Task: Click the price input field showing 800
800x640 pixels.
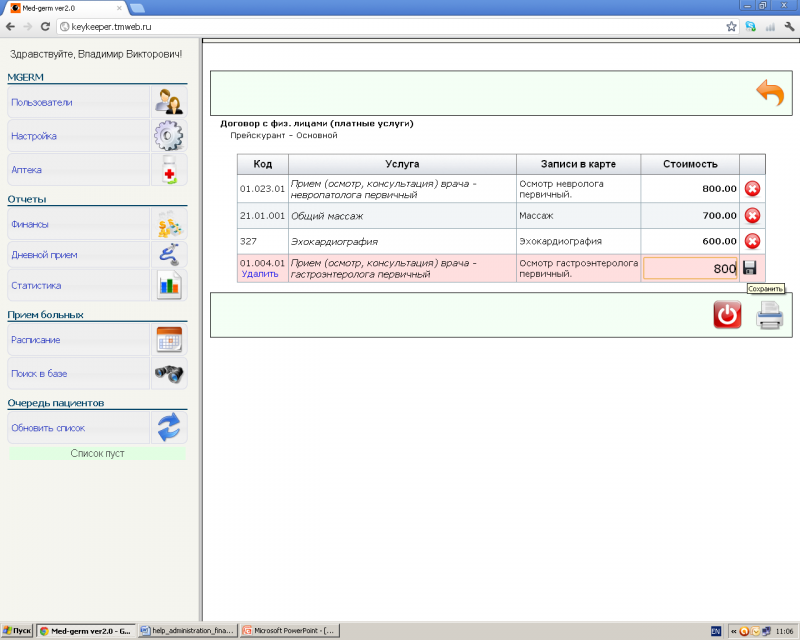Action: pyautogui.click(x=690, y=268)
